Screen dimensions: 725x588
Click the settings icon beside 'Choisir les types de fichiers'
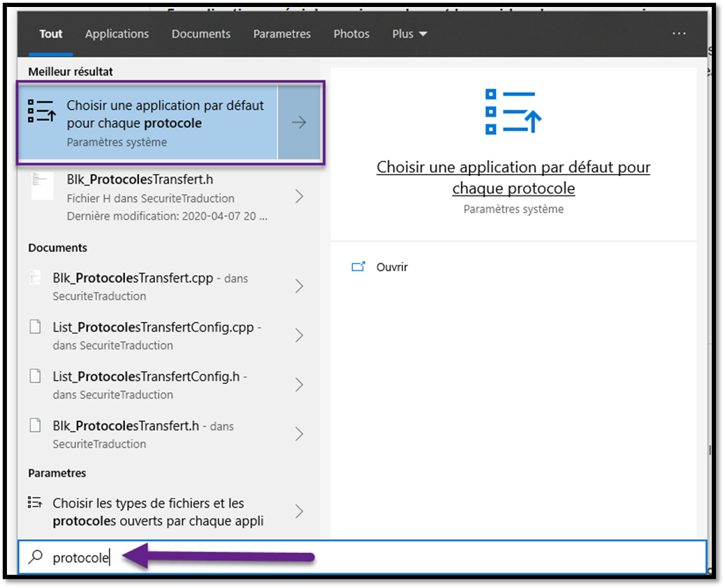click(34, 503)
